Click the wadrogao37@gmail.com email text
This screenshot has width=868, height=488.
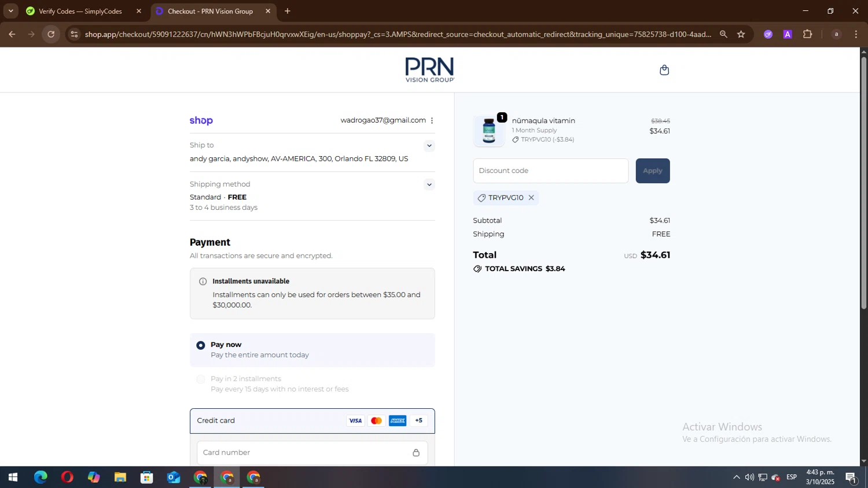pyautogui.click(x=383, y=120)
